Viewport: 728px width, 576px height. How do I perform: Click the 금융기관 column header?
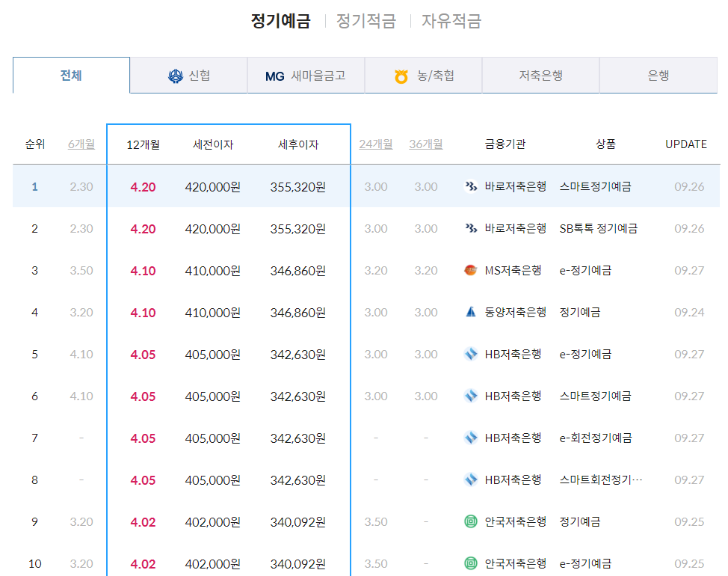point(505,144)
